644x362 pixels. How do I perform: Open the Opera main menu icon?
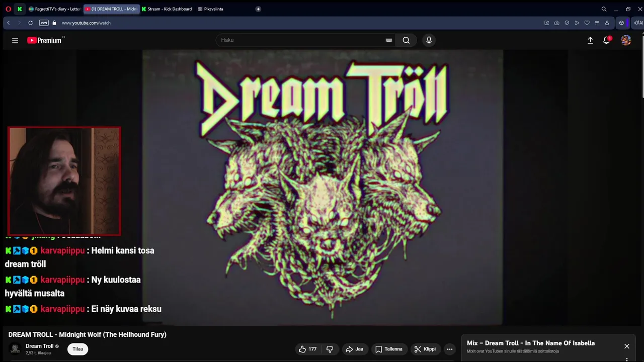click(8, 9)
